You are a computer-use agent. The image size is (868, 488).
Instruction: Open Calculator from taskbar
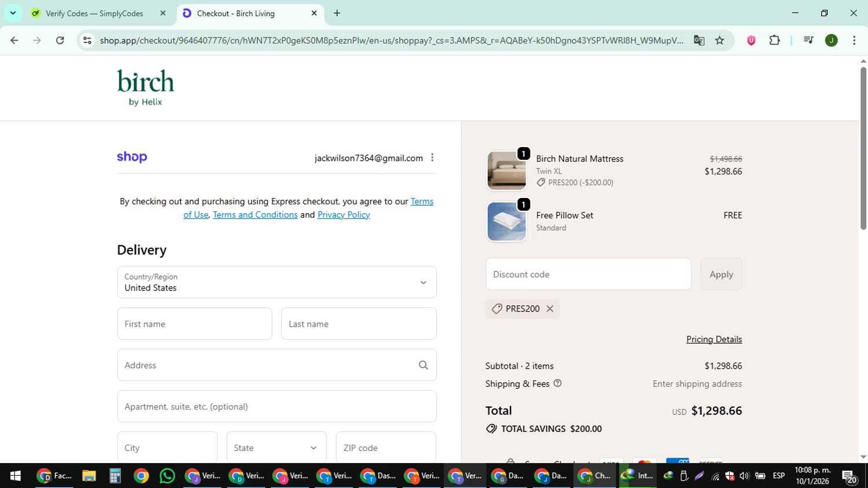(115, 476)
